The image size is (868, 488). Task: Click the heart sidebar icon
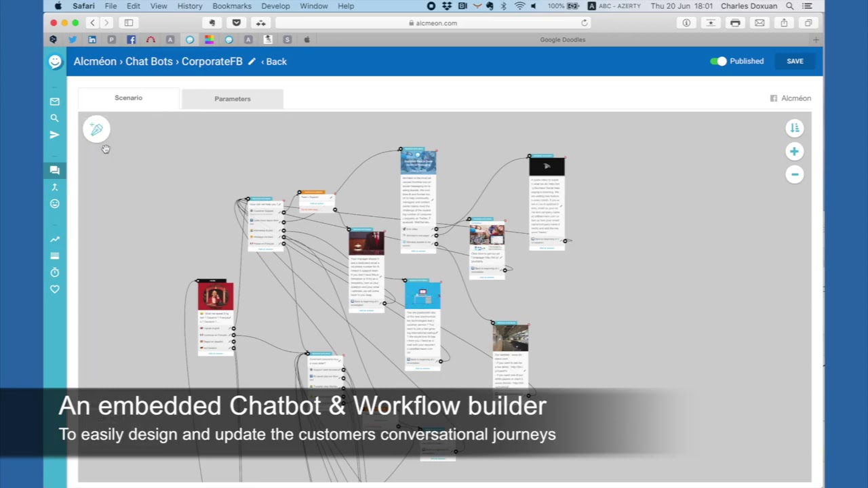[x=55, y=289]
